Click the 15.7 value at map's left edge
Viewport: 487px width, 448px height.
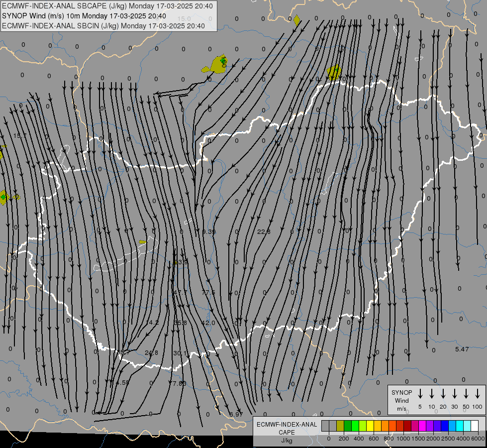pyautogui.click(x=20, y=135)
